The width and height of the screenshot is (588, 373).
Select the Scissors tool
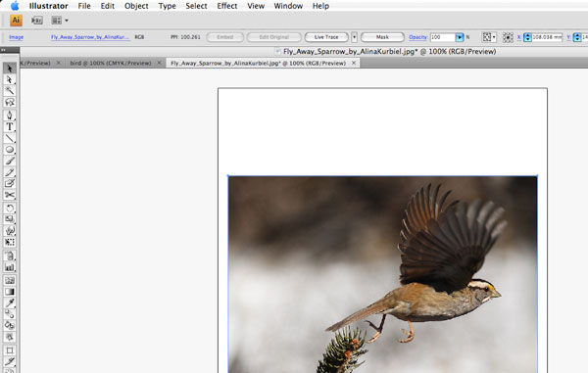(10, 195)
